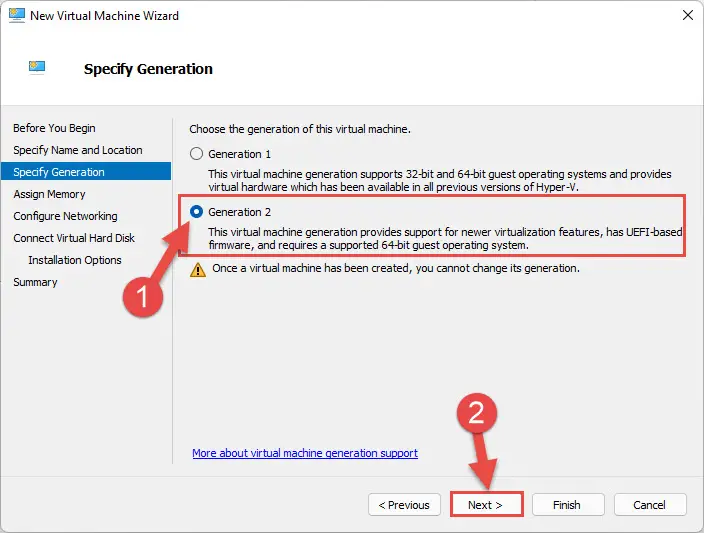Select the Generation 2 radio button
This screenshot has height=533, width=704.
196,212
